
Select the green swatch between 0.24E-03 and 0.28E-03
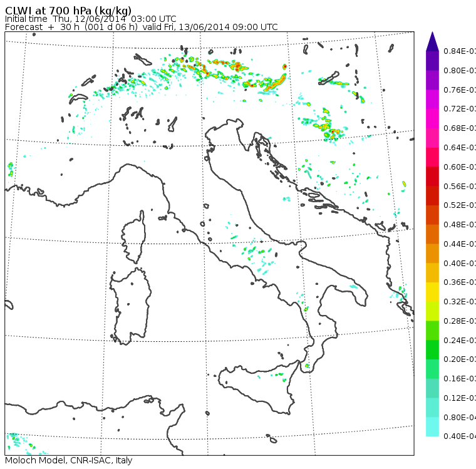click(x=432, y=330)
